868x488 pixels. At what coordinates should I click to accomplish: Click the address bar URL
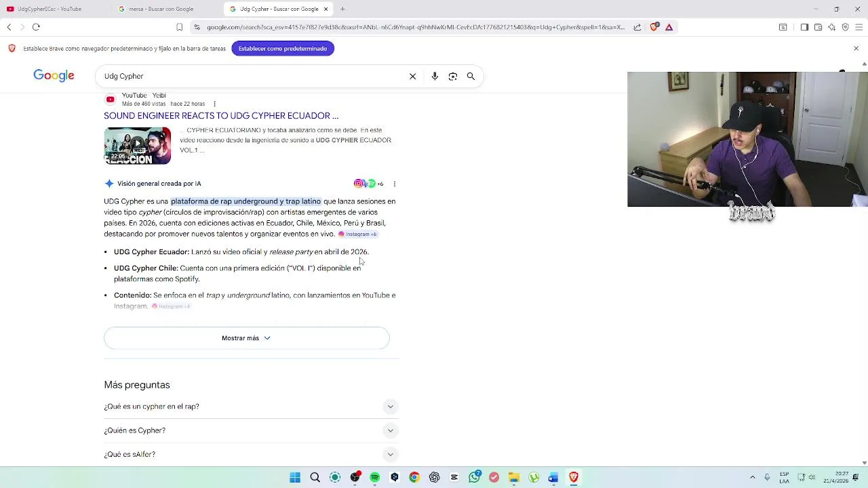point(415,27)
